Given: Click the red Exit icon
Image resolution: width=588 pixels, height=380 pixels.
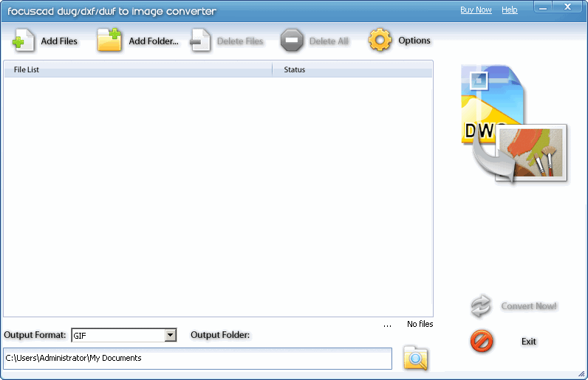Looking at the screenshot, I should 481,341.
